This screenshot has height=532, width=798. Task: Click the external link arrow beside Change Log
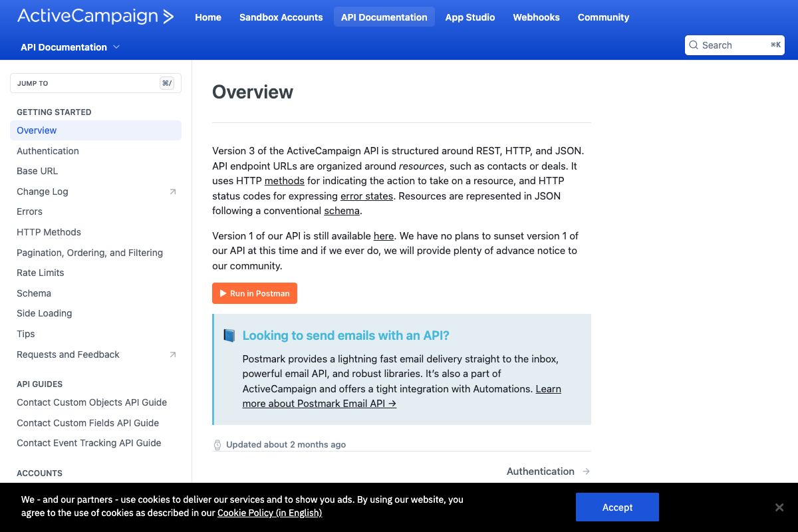pyautogui.click(x=173, y=192)
